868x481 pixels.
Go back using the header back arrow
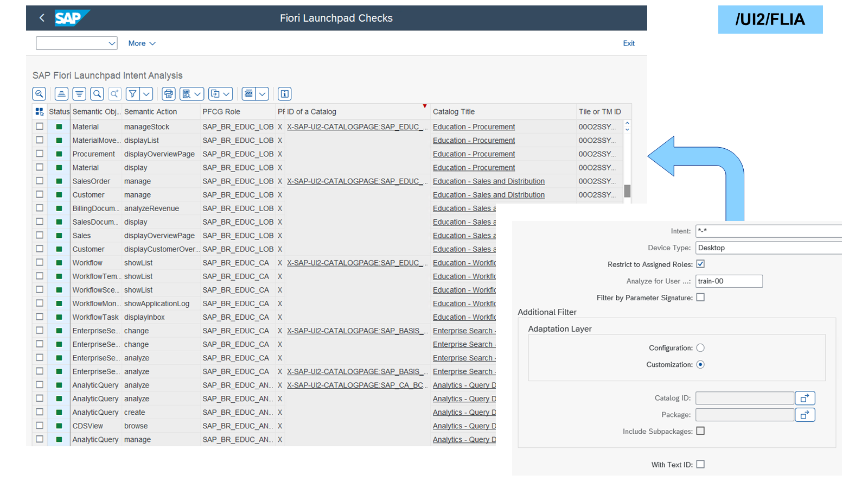click(42, 18)
